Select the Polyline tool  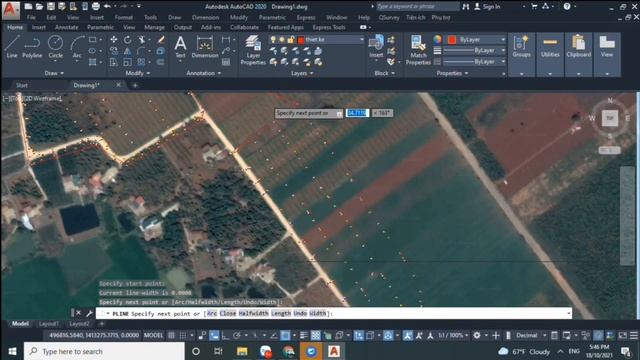click(32, 47)
